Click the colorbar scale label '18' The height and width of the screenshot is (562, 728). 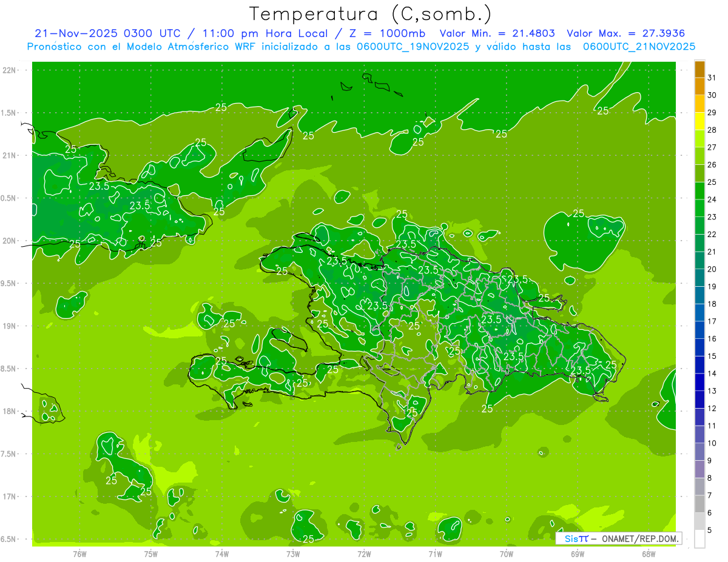click(x=712, y=304)
